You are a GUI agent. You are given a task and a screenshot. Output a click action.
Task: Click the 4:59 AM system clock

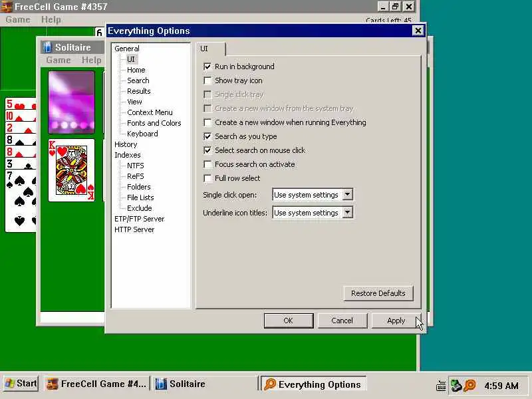(x=501, y=386)
